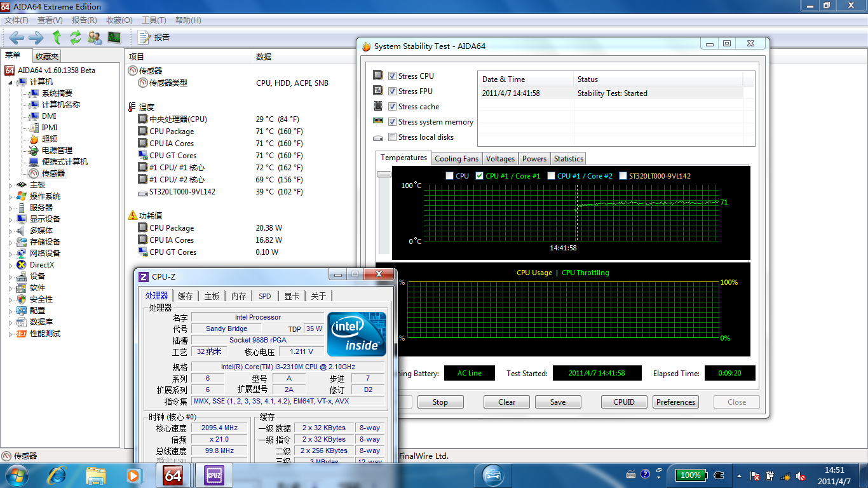Screen dimensions: 868x488
Task: Click the 安全性 shield icon in tree
Action: (22, 299)
